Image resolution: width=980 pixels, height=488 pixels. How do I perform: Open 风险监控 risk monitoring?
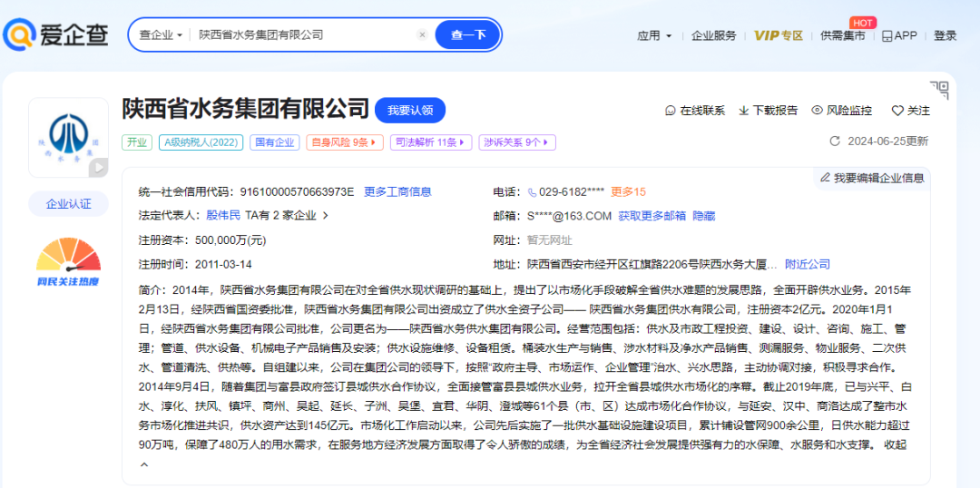841,111
